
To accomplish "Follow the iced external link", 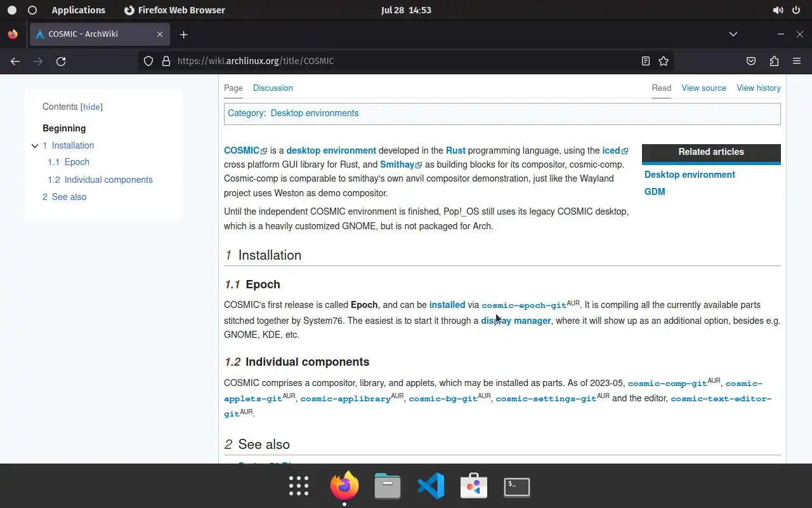I will (x=615, y=150).
